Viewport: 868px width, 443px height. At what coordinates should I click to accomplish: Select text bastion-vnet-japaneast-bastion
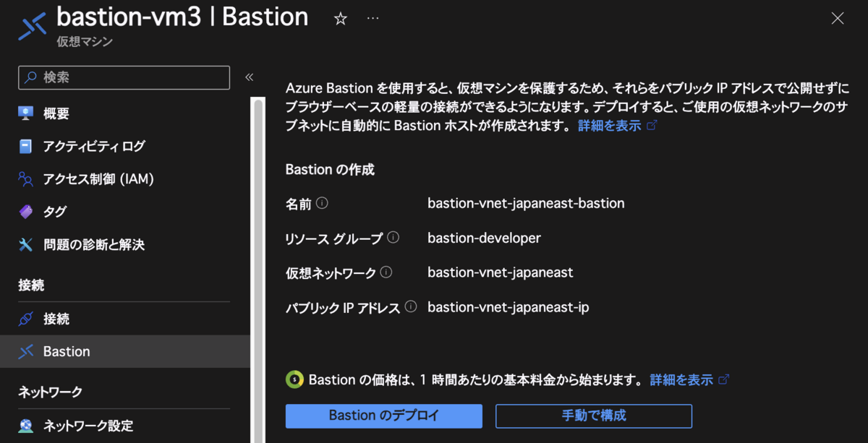point(526,203)
